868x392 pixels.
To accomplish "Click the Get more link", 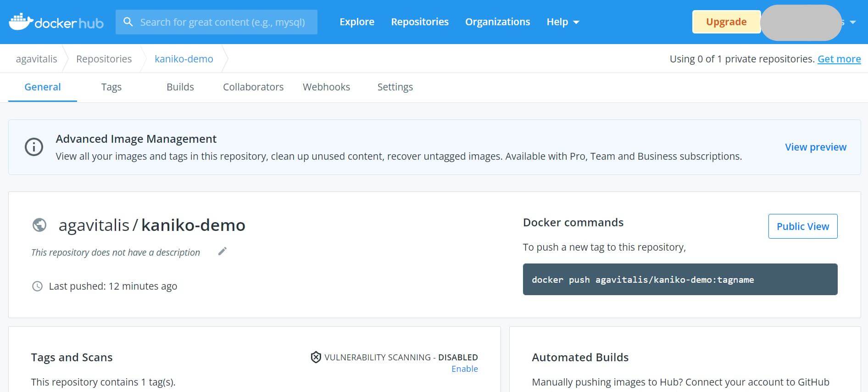I will click(839, 59).
